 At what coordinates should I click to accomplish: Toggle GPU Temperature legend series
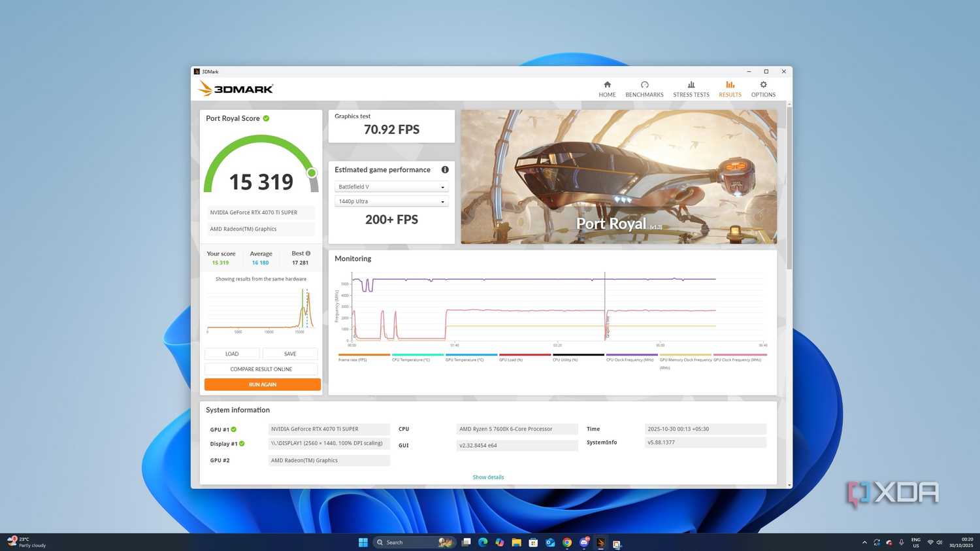point(471,358)
